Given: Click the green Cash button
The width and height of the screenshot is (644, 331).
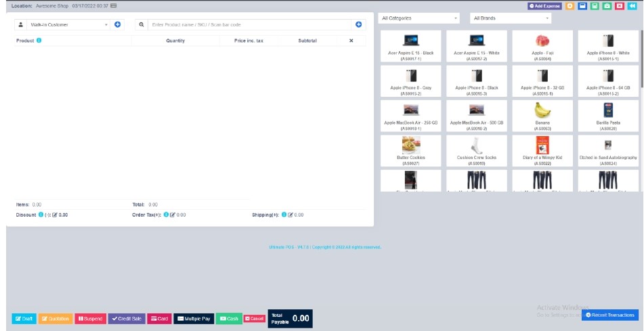Looking at the screenshot, I should [229, 318].
